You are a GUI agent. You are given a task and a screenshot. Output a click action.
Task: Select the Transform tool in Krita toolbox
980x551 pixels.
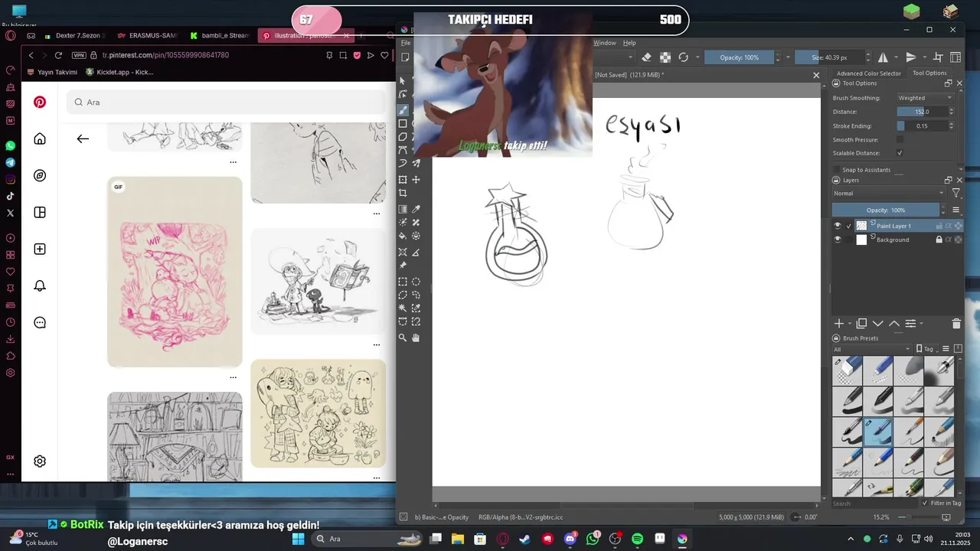(x=403, y=180)
